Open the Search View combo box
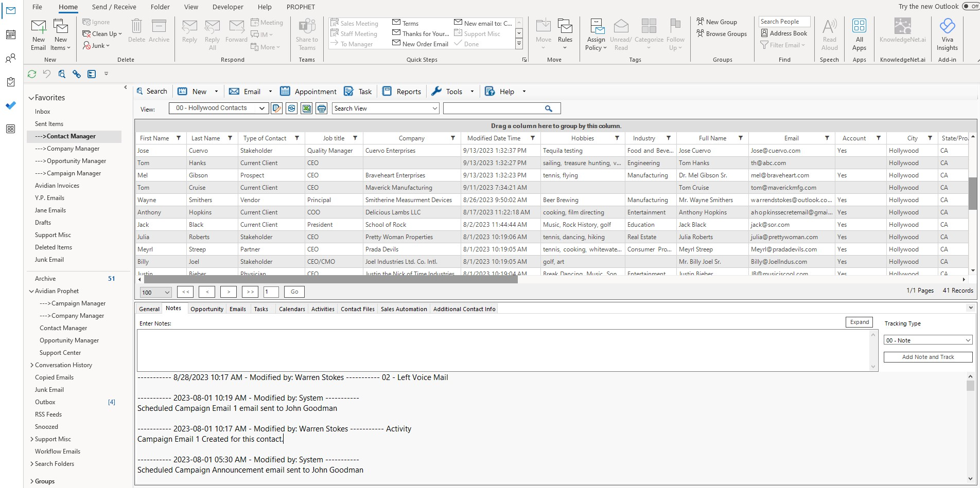Image resolution: width=980 pixels, height=488 pixels. (386, 109)
